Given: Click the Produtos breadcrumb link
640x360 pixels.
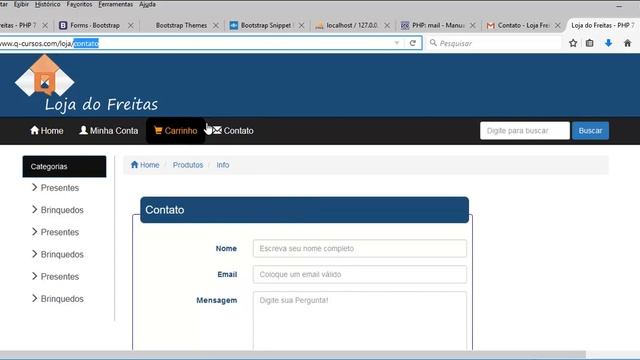Looking at the screenshot, I should point(188,165).
